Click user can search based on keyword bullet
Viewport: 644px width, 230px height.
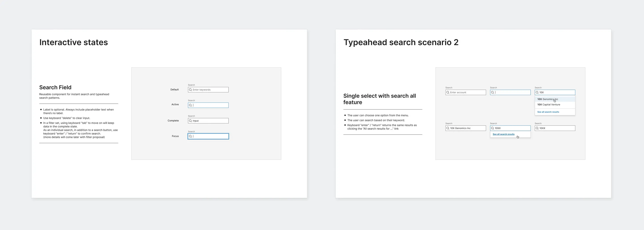pos(376,120)
